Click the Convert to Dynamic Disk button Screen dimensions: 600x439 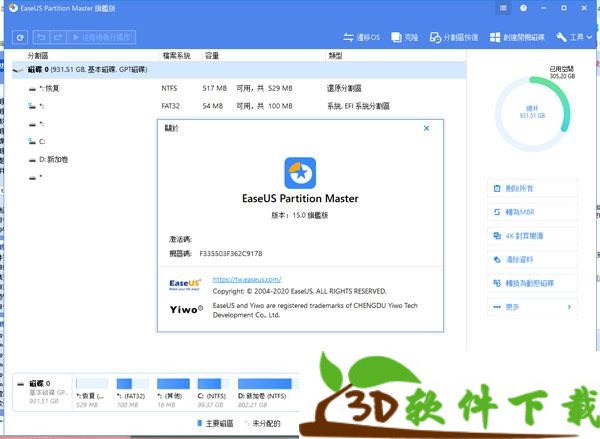coord(532,283)
